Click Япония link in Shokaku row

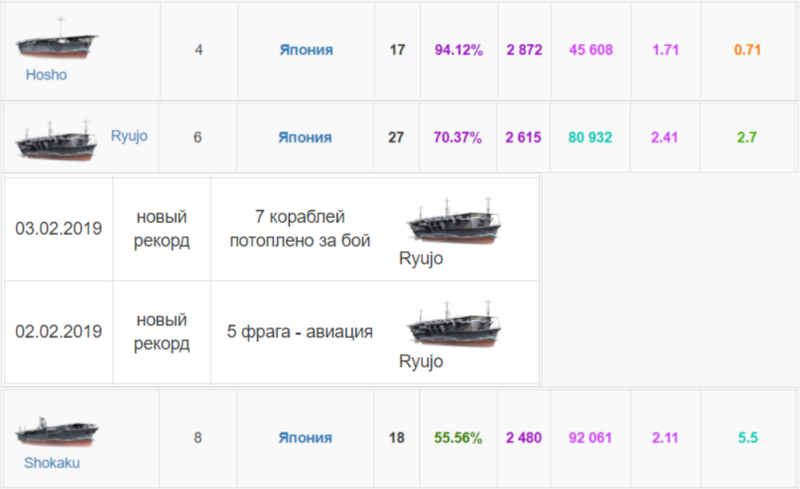[x=305, y=438]
